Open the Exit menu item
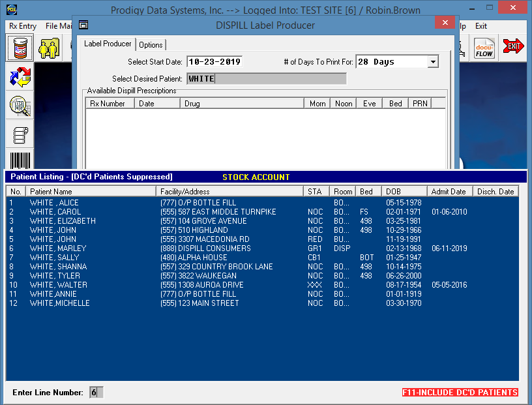The image size is (532, 405). pyautogui.click(x=481, y=26)
